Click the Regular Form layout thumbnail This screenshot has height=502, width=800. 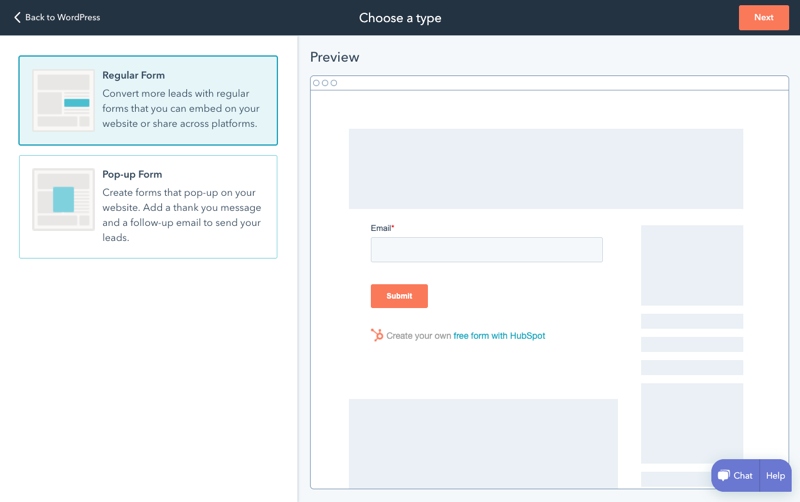click(x=63, y=101)
